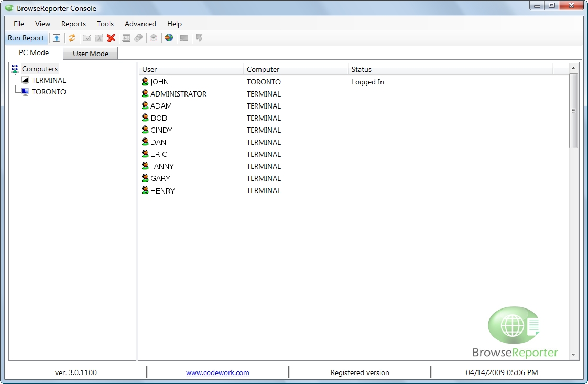Click the user icon beside ADAM
Image resolution: width=588 pixels, height=384 pixels.
(145, 105)
